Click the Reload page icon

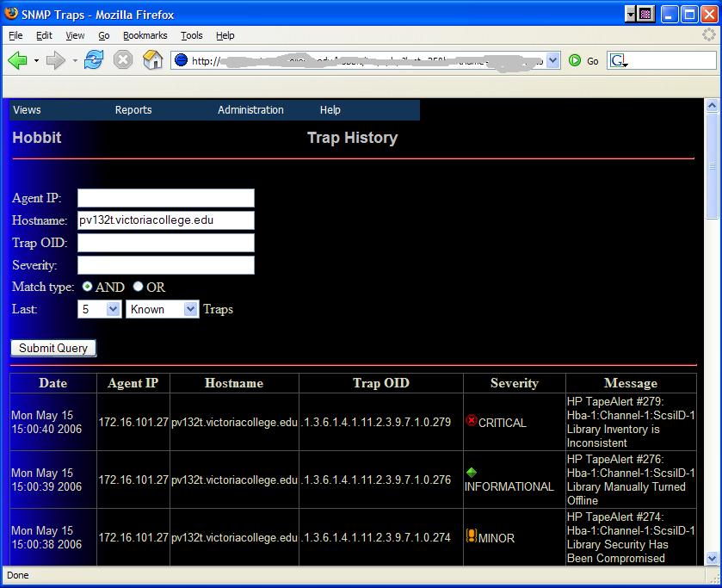94,60
